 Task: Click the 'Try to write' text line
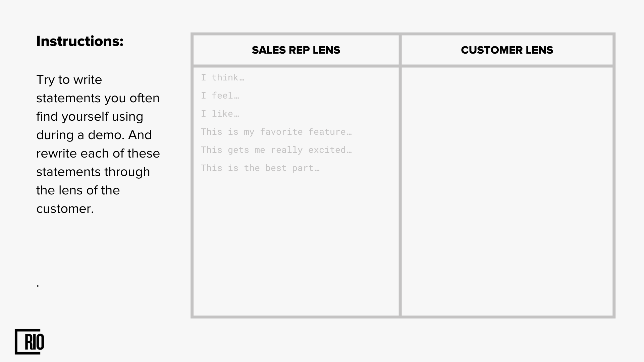[69, 80]
